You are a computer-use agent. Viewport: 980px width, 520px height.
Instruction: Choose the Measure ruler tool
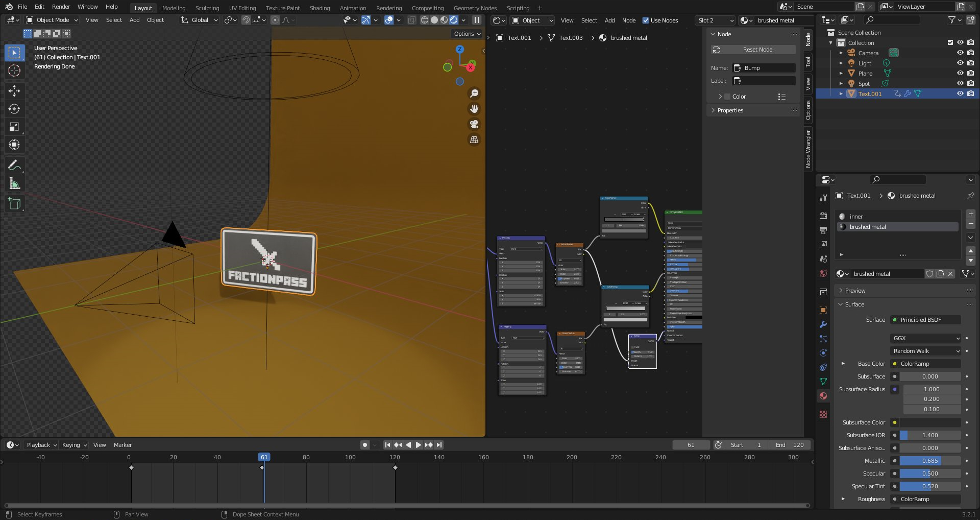coord(14,184)
